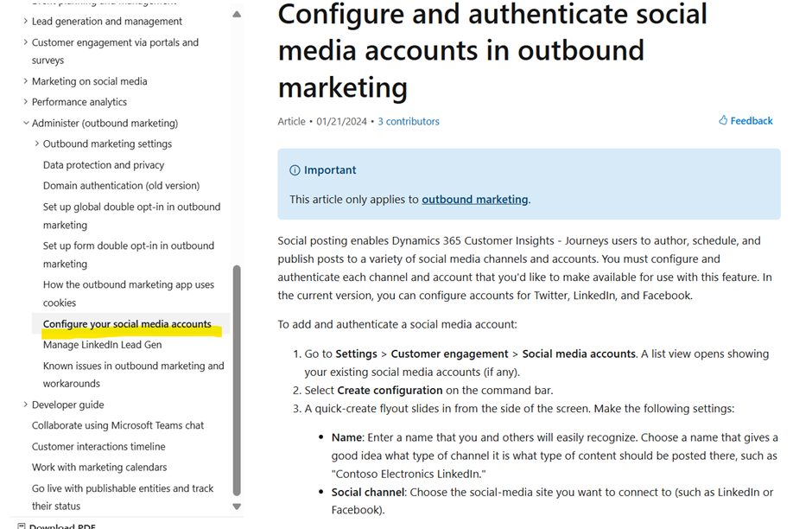Open Work with marketing calendars article

pos(99,468)
